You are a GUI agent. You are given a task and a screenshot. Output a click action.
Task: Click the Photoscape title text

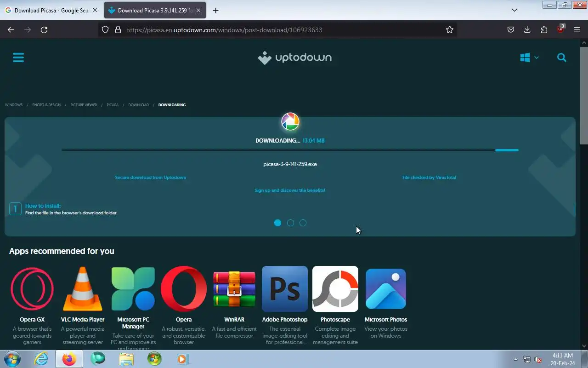click(x=335, y=320)
